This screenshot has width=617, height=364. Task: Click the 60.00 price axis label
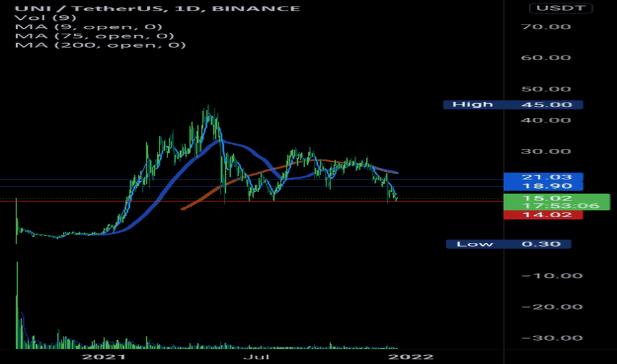546,58
